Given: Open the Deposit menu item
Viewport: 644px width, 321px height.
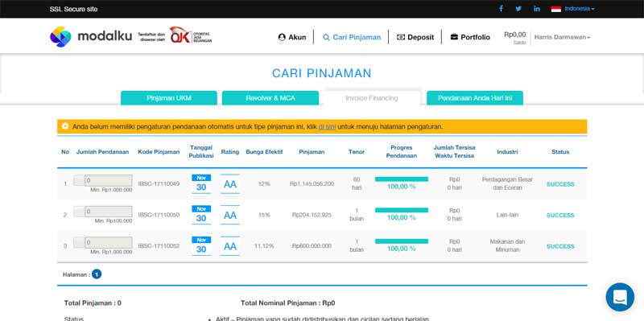Looking at the screenshot, I should [415, 37].
